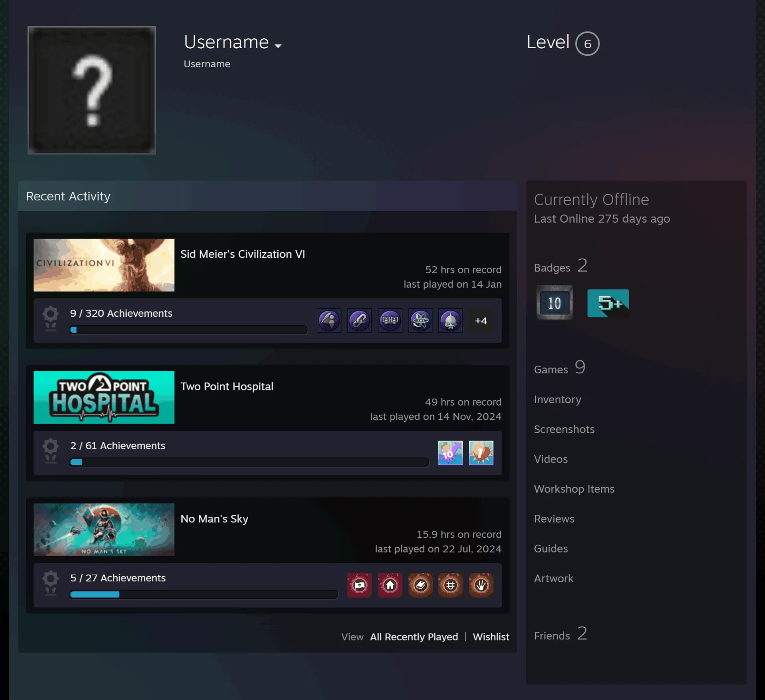Open the Badges section
Image resolution: width=765 pixels, height=700 pixels.
(561, 266)
